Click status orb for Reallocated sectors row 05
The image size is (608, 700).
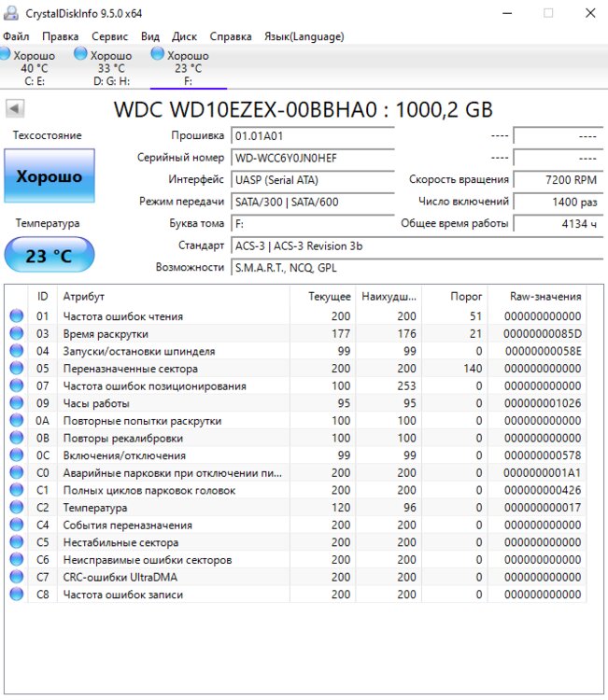pyautogui.click(x=16, y=369)
